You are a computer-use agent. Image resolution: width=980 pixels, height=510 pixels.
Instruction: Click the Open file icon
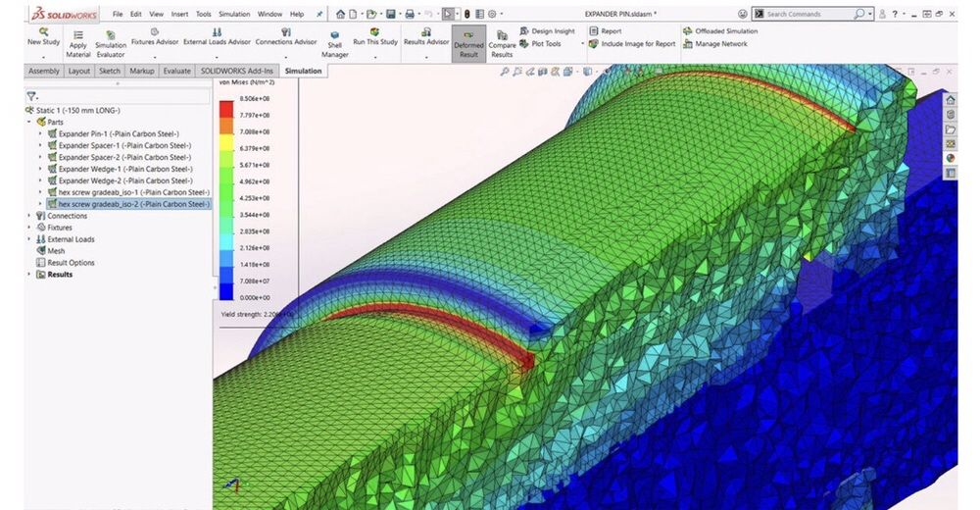[371, 14]
